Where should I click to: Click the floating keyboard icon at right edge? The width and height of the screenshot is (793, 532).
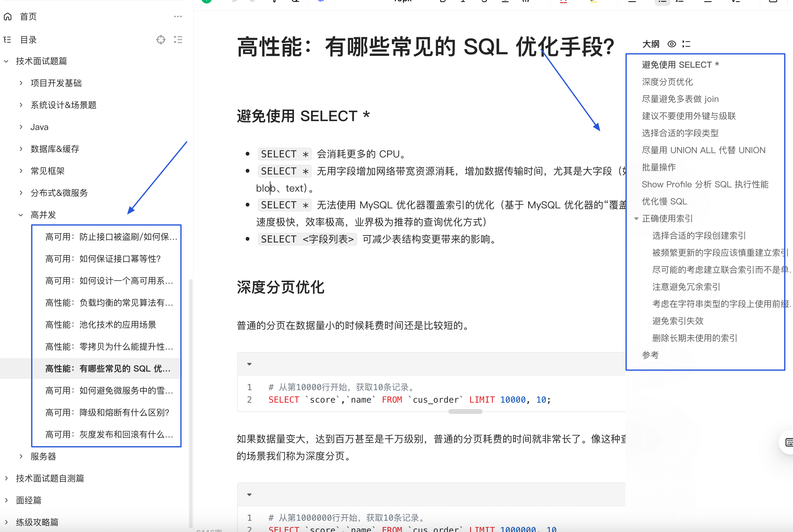[x=789, y=442]
